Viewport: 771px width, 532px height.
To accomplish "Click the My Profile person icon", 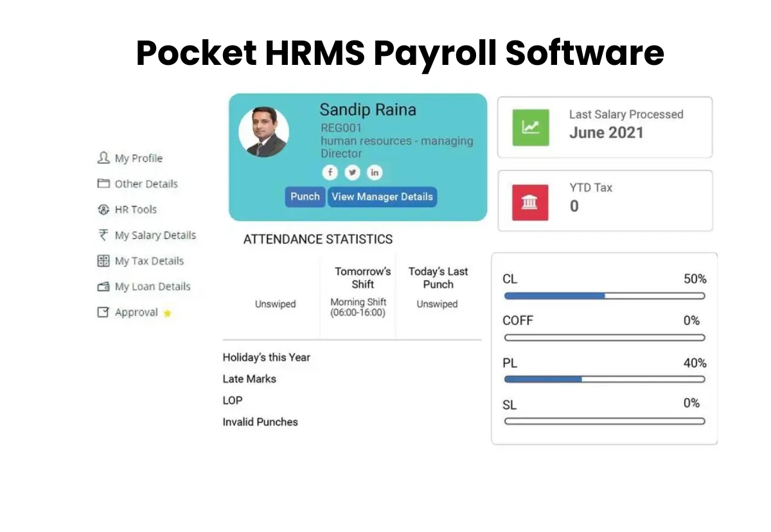I will click(103, 157).
